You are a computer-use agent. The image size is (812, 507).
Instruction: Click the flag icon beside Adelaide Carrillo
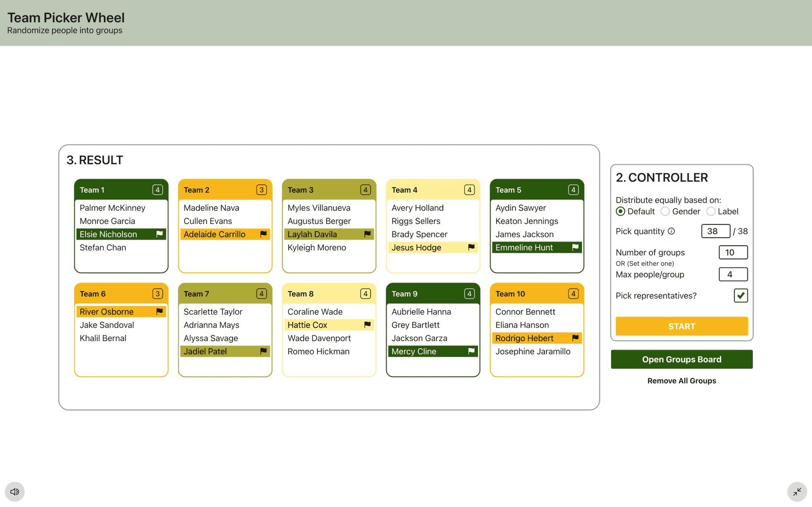[x=263, y=234]
